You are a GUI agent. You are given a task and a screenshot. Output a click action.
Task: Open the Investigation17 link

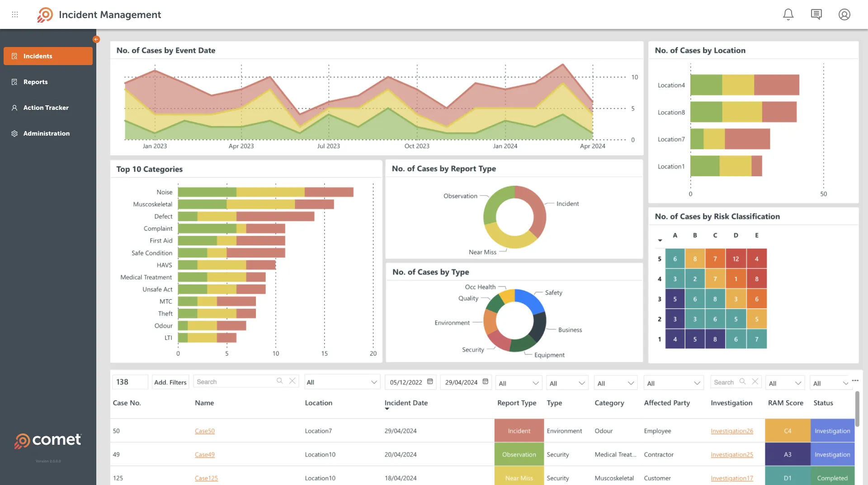point(732,478)
